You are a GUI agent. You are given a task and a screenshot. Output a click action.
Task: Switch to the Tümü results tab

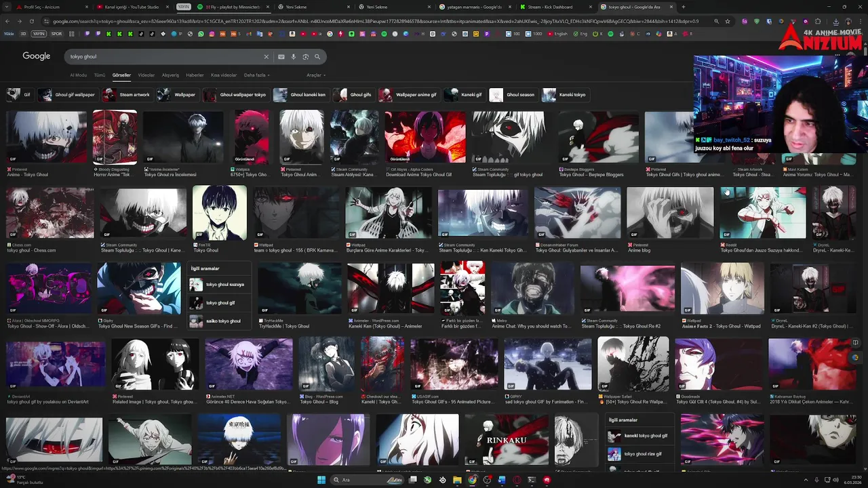[x=100, y=75]
